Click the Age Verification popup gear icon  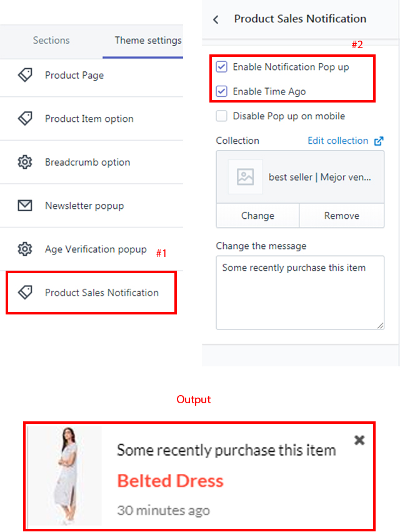click(x=25, y=249)
